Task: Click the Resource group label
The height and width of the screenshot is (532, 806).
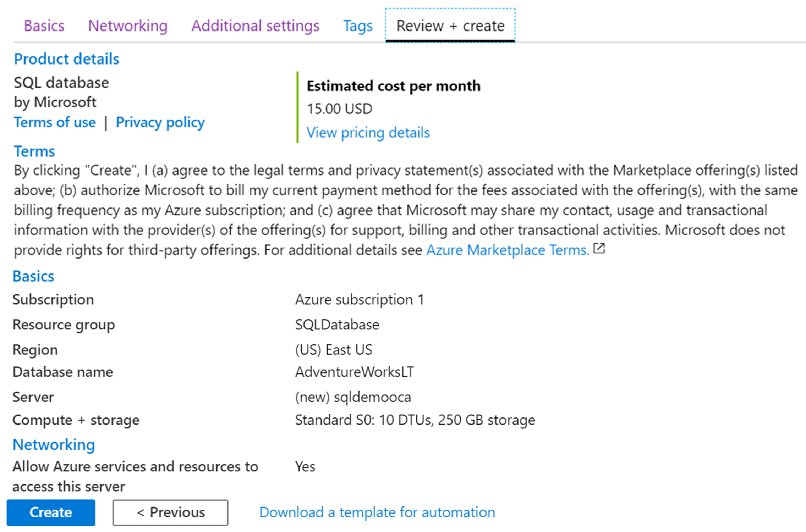Action: (64, 325)
